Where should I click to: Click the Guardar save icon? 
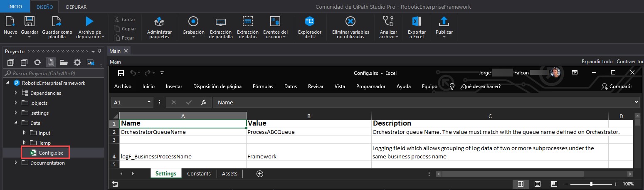point(29,22)
